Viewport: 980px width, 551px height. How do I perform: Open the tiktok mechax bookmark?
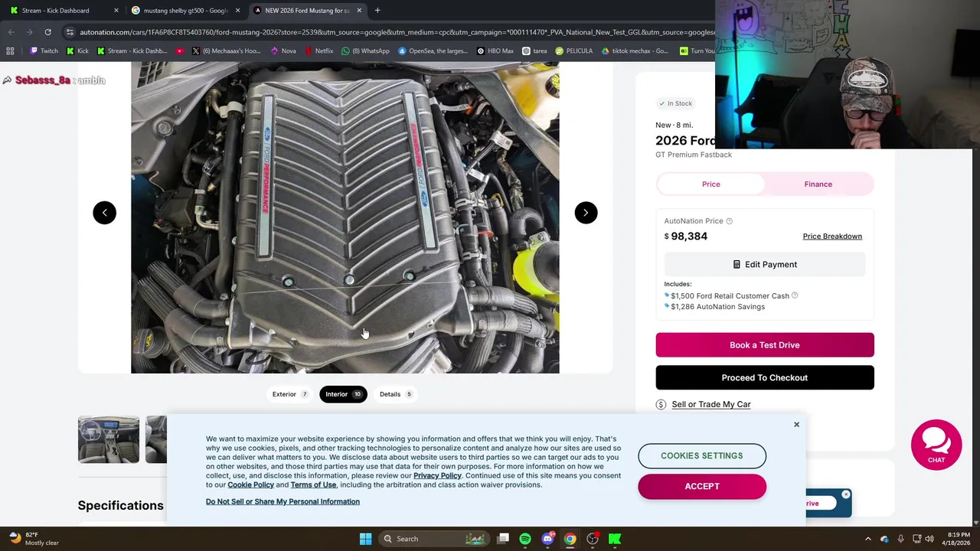635,51
